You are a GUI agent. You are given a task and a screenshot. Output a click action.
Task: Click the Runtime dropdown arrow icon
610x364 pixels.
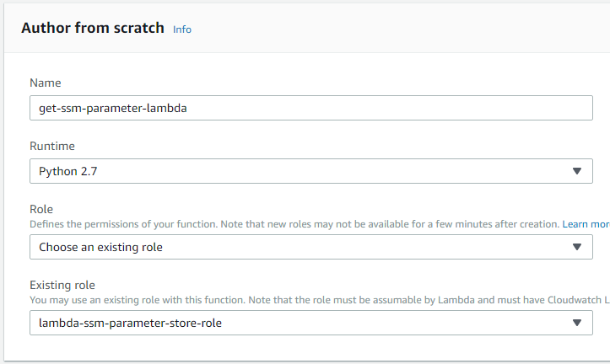coord(577,171)
